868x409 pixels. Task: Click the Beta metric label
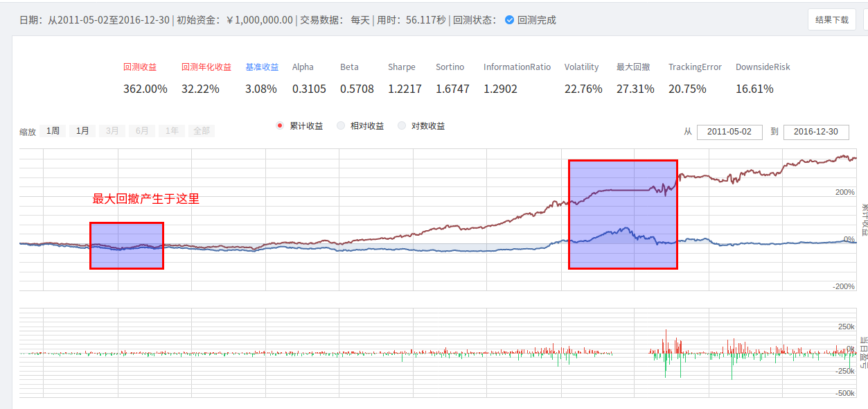349,67
